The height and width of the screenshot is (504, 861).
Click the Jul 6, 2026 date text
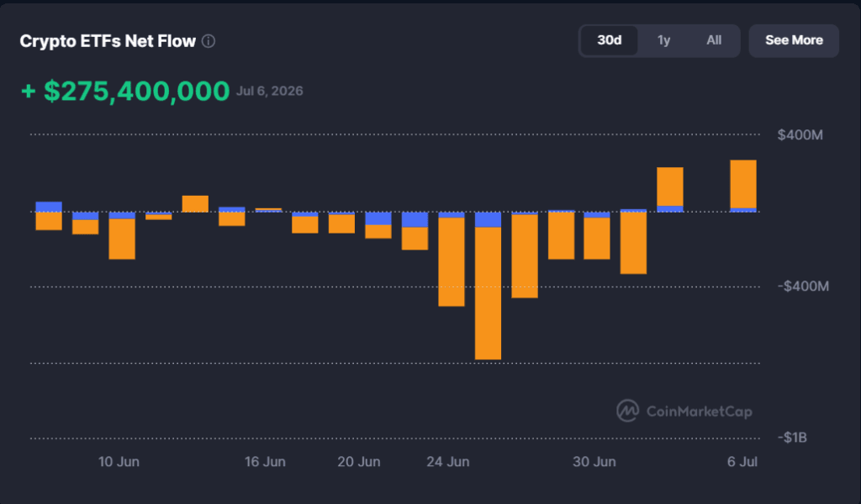pyautogui.click(x=270, y=91)
